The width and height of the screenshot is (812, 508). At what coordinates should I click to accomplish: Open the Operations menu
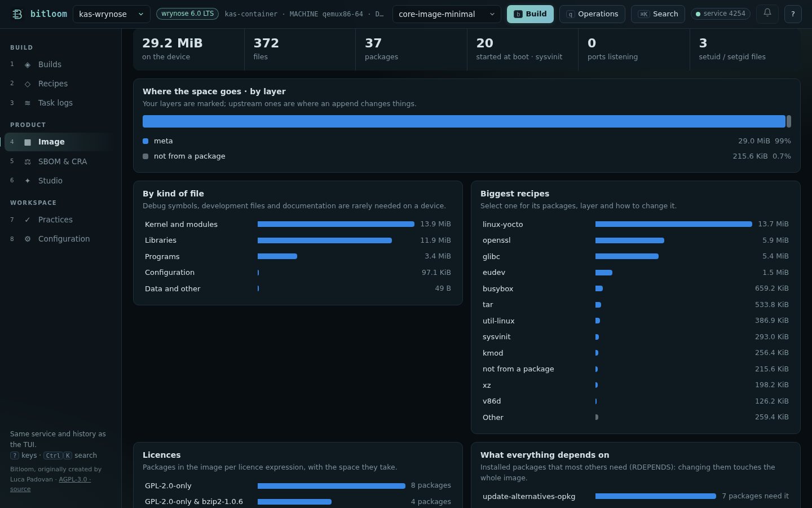coord(592,14)
